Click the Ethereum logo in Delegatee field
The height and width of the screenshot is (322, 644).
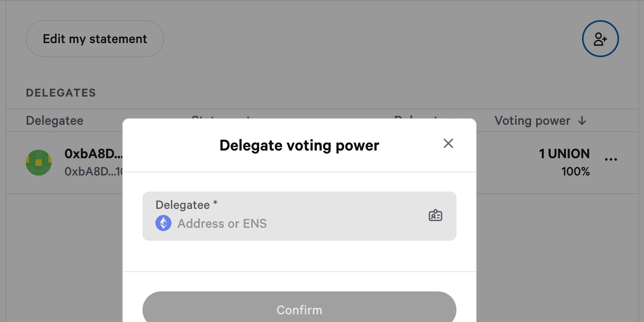pyautogui.click(x=163, y=223)
